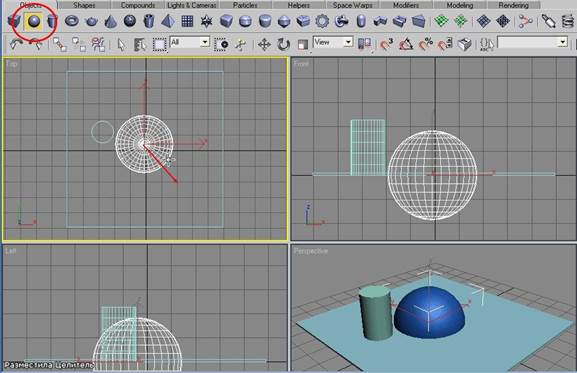Click the Mirror icon beside View dropdown
The width and height of the screenshot is (577, 373).
coord(364,45)
